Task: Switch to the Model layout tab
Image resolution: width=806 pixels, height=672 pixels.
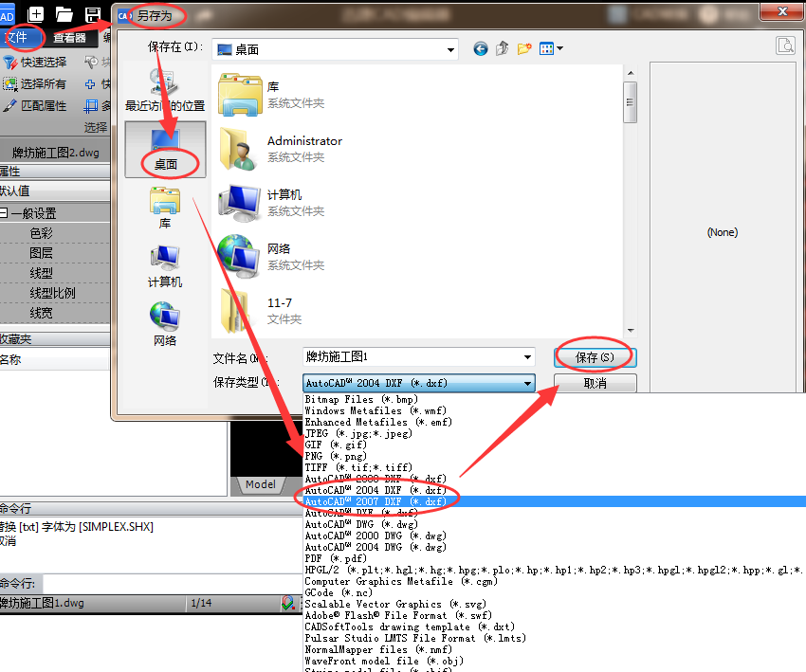Action: [x=261, y=484]
